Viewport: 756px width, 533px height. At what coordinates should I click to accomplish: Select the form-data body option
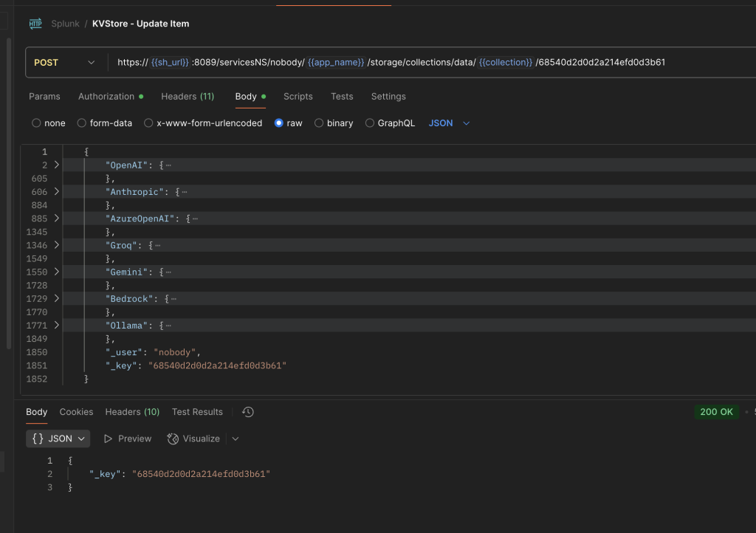81,123
